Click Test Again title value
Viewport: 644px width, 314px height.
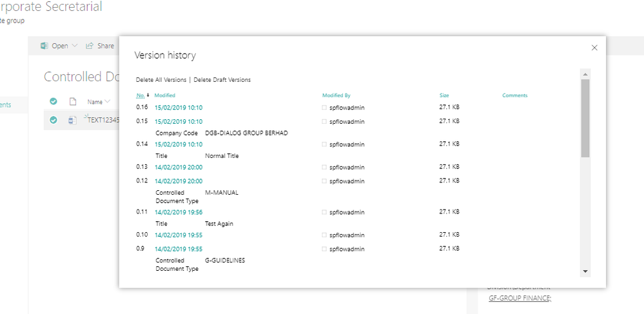219,224
